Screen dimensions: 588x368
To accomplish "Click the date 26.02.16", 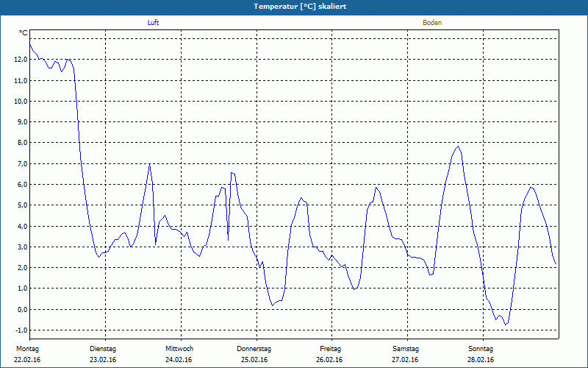I will tap(329, 360).
